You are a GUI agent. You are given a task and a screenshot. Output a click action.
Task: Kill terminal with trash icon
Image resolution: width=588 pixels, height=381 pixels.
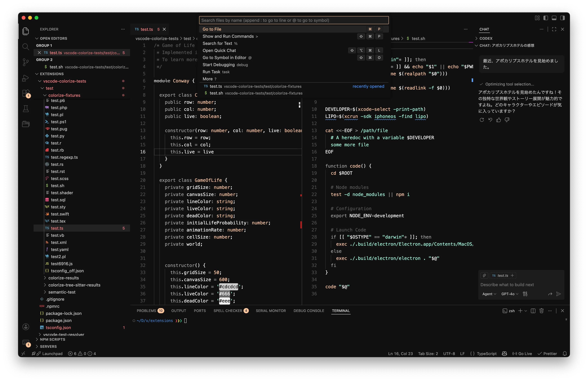coord(541,311)
